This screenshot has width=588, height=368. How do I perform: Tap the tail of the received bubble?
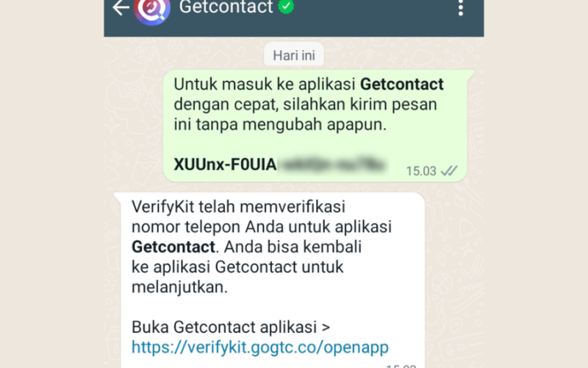[118, 197]
